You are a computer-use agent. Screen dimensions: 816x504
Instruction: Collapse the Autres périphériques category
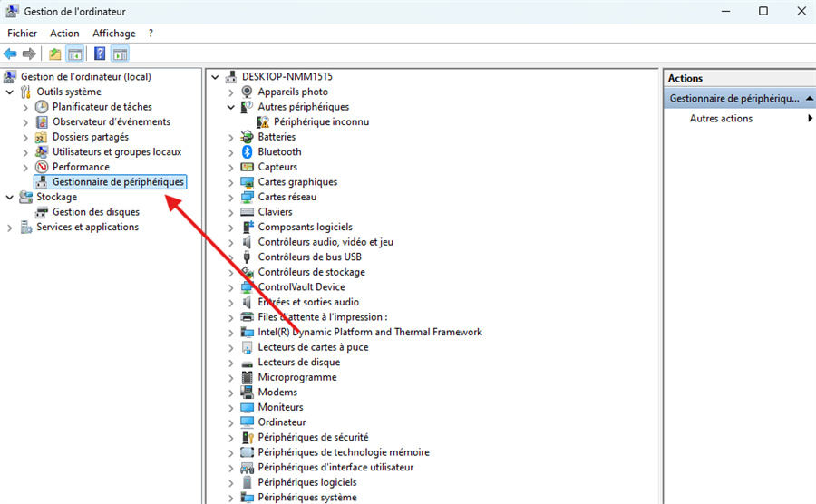(x=231, y=107)
